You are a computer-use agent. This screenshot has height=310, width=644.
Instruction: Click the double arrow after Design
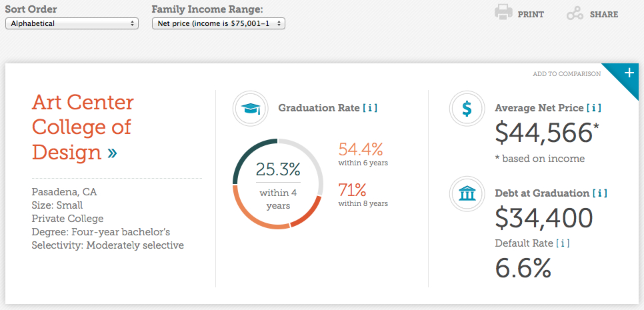pyautogui.click(x=112, y=153)
